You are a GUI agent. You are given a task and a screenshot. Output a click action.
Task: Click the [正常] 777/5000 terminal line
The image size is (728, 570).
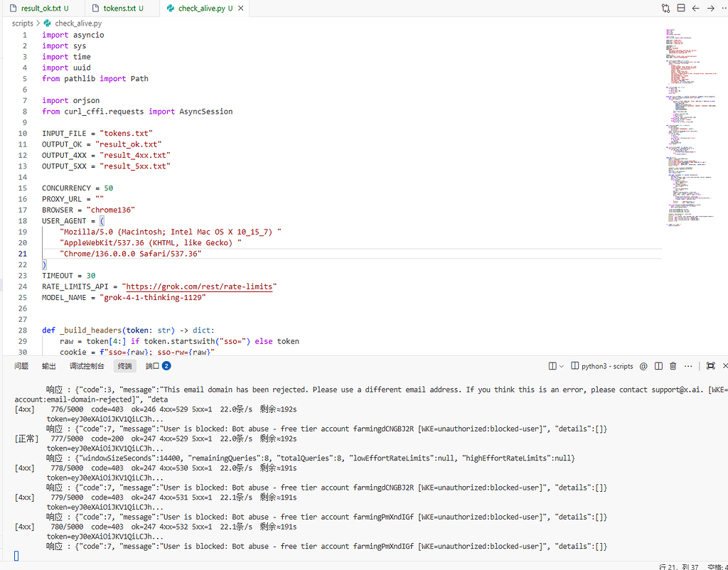[156, 439]
